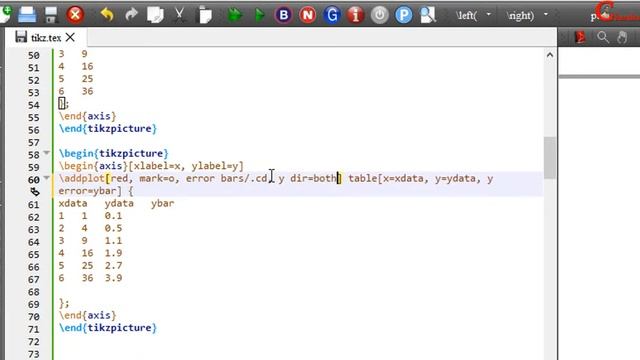Click the \addplot command text on line 60
This screenshot has height=360, width=640.
[82, 178]
